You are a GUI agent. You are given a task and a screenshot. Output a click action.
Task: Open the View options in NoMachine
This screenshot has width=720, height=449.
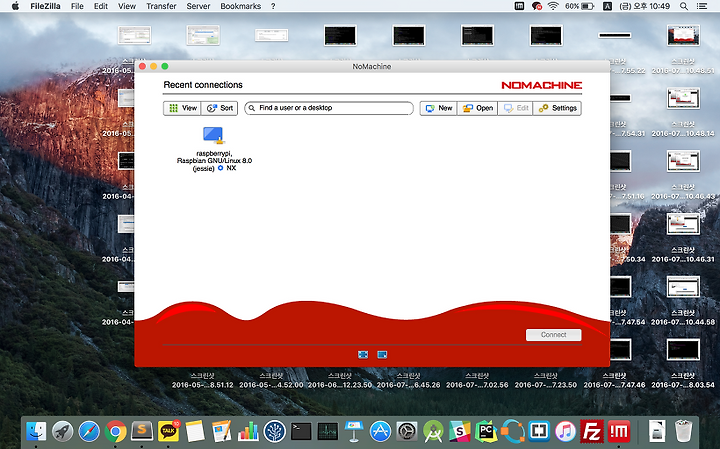tap(182, 108)
